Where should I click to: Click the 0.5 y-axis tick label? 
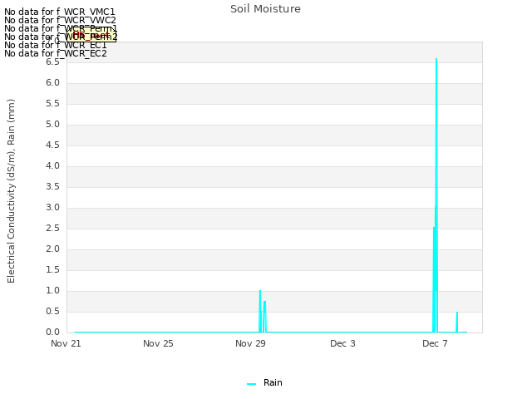coord(52,311)
